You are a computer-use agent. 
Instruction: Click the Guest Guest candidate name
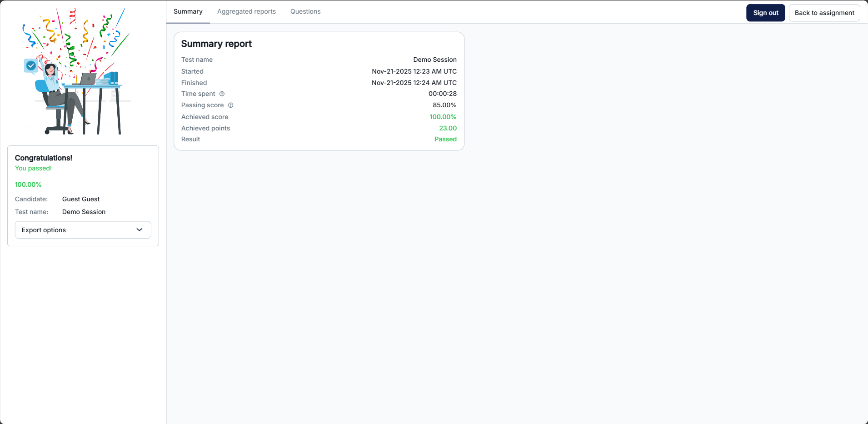click(x=81, y=199)
